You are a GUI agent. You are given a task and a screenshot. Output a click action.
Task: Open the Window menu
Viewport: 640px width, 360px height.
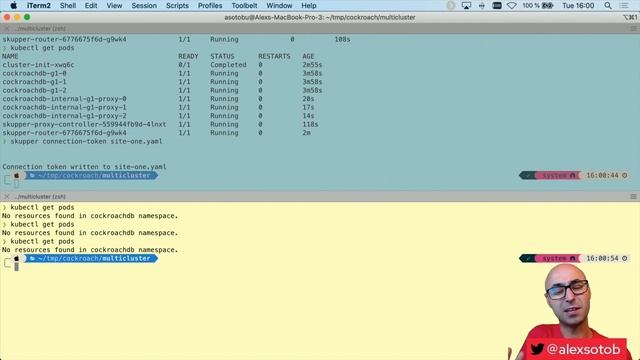click(x=279, y=6)
